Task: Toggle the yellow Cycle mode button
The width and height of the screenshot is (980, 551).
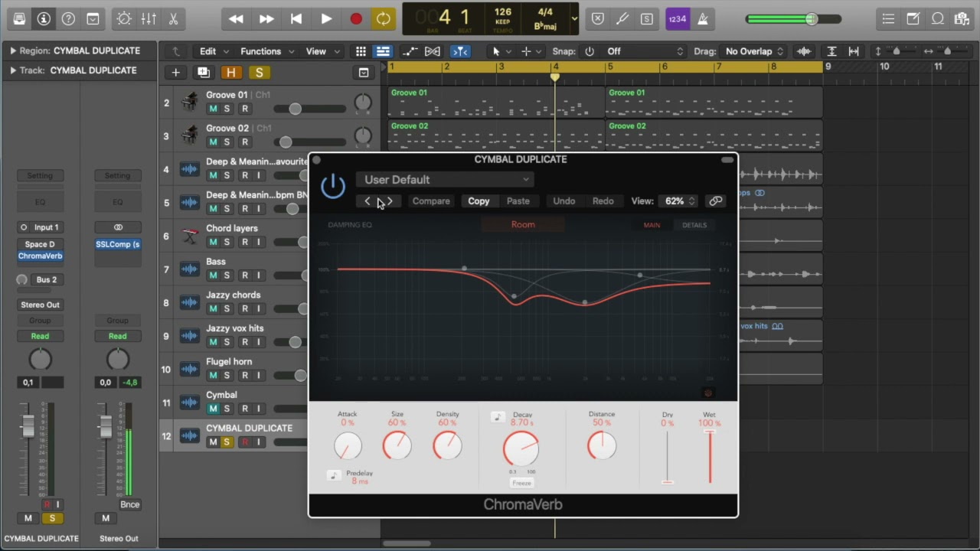Action: [x=384, y=19]
